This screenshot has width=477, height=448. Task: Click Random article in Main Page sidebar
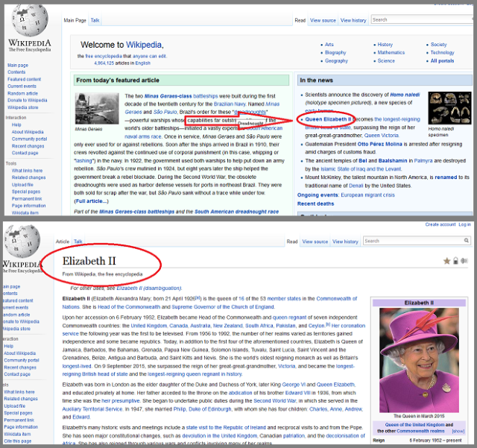click(22, 93)
